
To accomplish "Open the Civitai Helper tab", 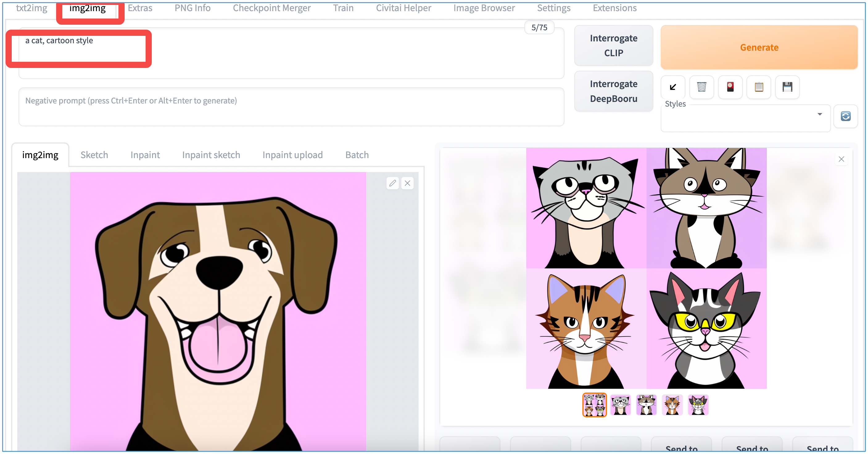I will [x=403, y=8].
